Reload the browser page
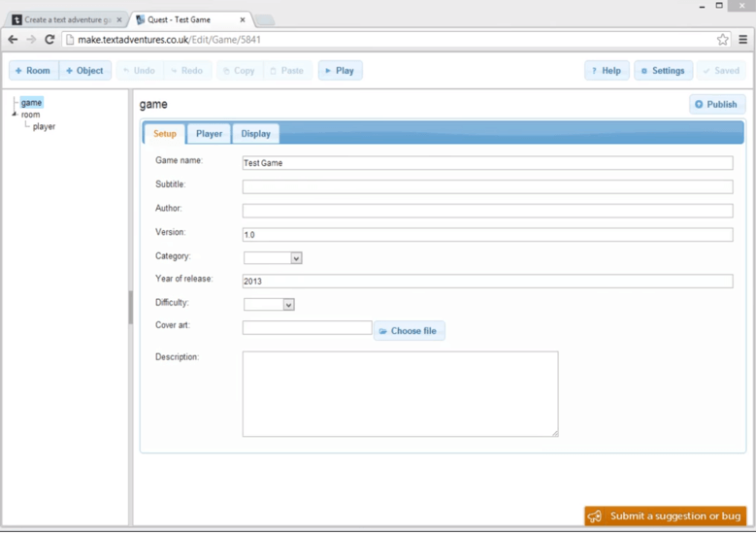 point(49,40)
